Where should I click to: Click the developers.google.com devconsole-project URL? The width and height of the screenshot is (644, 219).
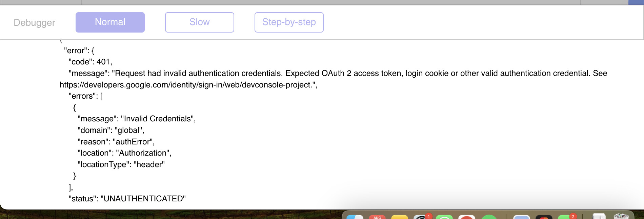click(185, 85)
